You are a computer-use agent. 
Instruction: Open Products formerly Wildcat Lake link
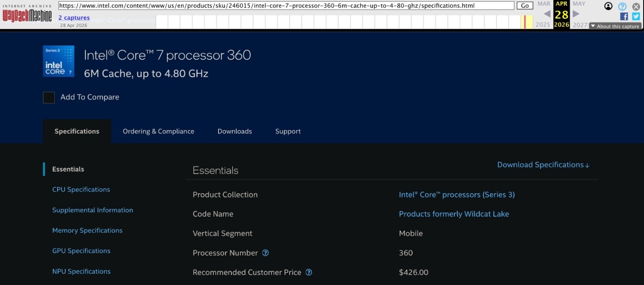coord(454,214)
